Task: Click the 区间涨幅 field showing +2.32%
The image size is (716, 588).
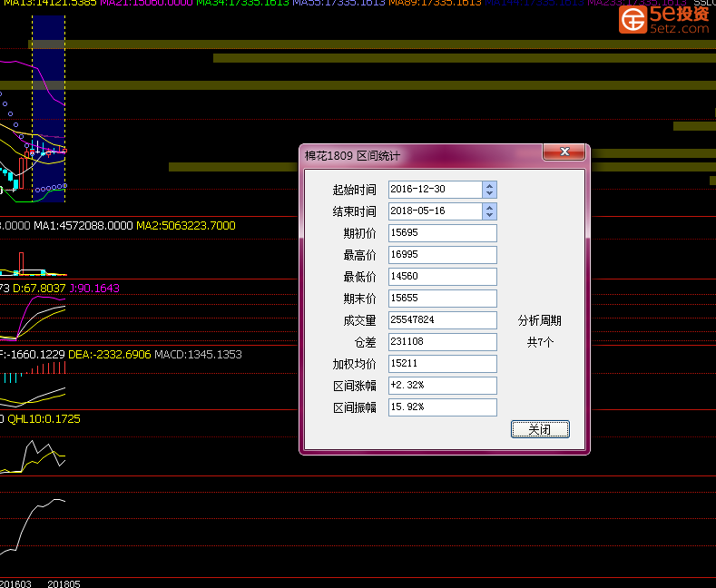Action: point(443,386)
